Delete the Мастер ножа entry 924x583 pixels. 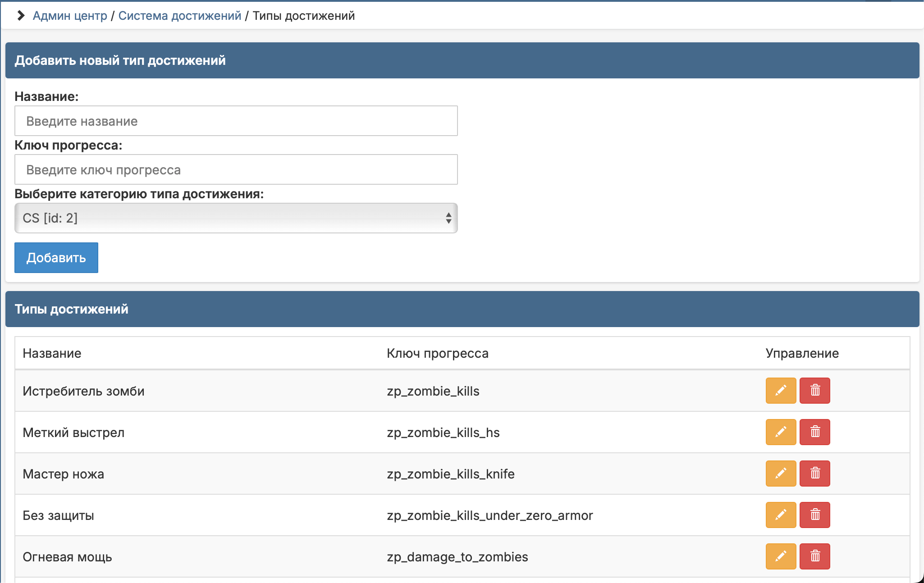(814, 473)
